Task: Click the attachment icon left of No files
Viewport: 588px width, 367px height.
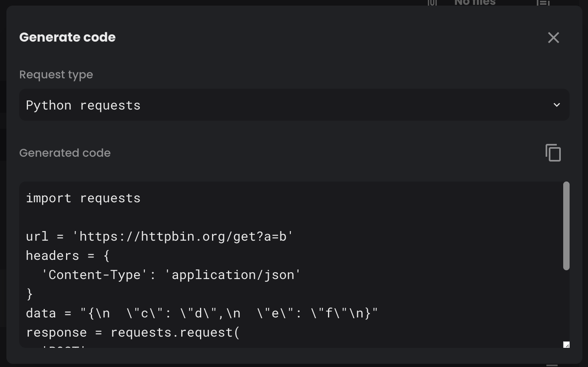Action: (432, 3)
